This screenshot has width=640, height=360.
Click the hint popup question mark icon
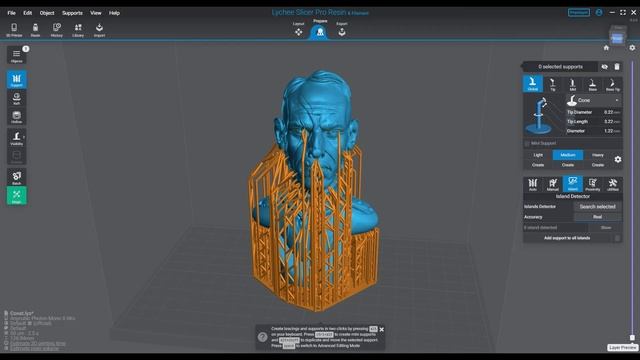[262, 337]
